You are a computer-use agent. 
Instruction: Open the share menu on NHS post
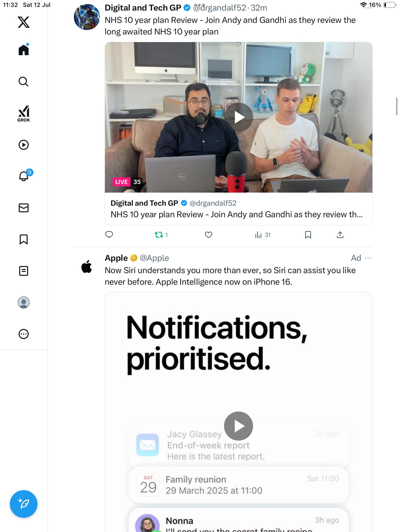point(340,235)
